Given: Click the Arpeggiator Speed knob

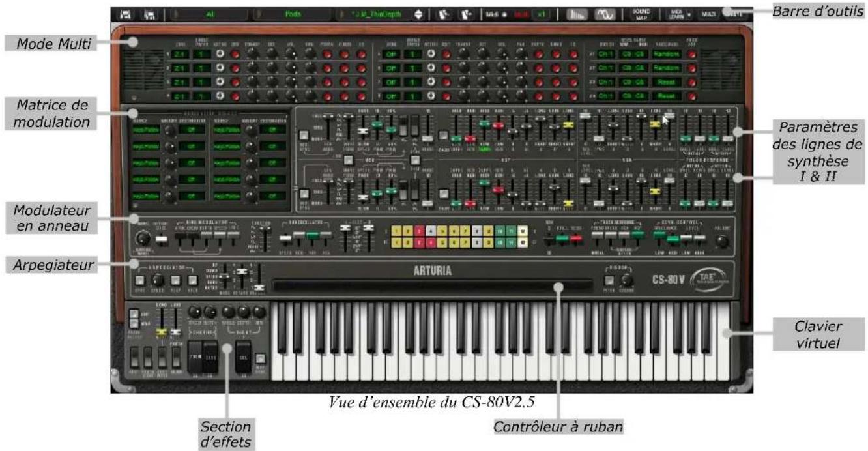Looking at the screenshot, I should pyautogui.click(x=158, y=280).
